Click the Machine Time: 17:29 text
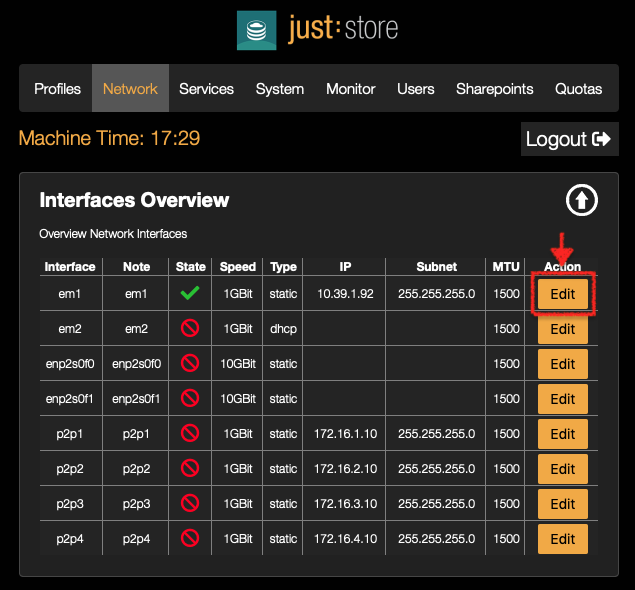Screen dimensions: 635x590 click(109, 138)
